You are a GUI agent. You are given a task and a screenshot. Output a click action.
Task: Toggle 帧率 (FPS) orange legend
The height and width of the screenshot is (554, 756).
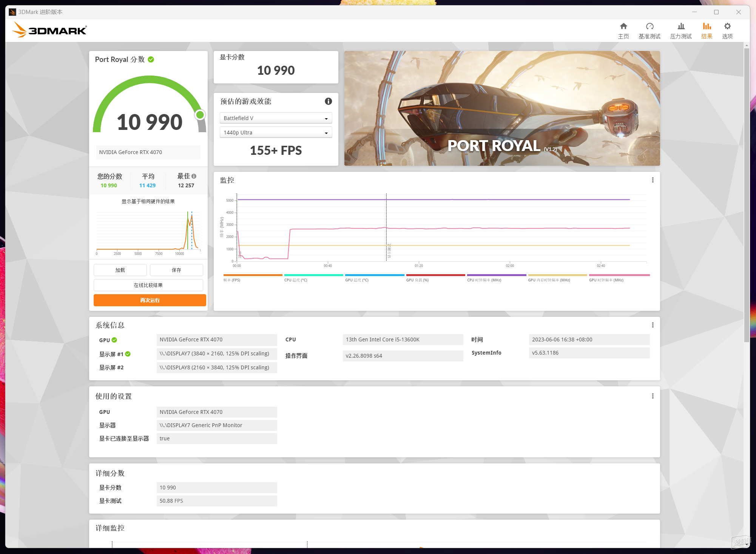(x=253, y=278)
